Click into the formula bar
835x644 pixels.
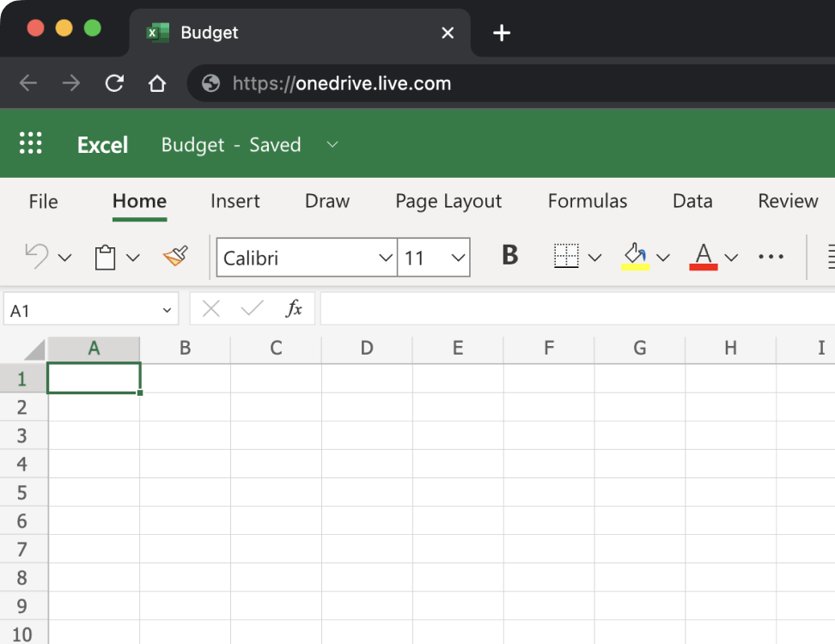[x=577, y=308]
